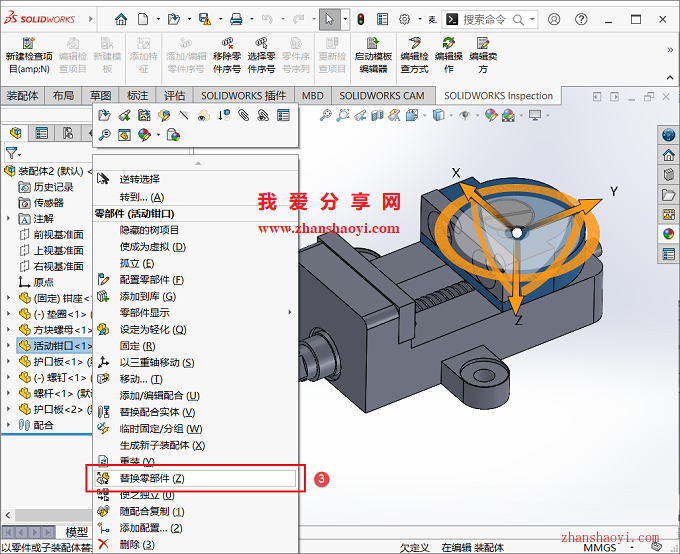Open the search command dropdown arrow
This screenshot has width=680, height=554.
point(532,20)
